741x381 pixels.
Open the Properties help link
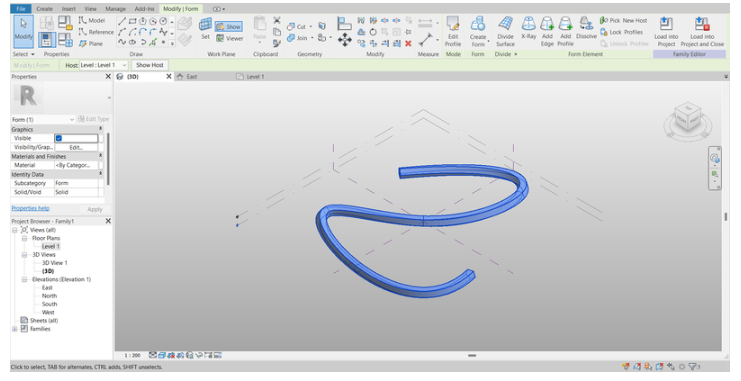(30, 208)
